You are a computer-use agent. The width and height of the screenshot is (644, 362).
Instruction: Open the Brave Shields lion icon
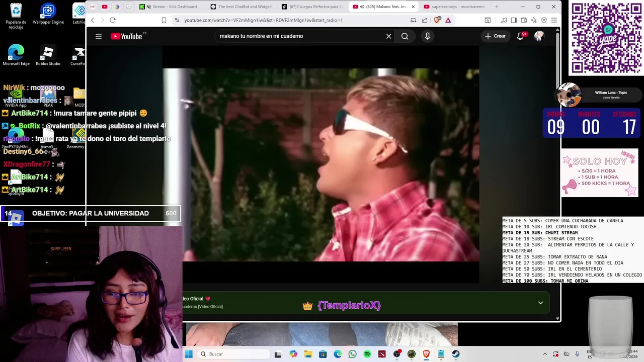pos(437,20)
